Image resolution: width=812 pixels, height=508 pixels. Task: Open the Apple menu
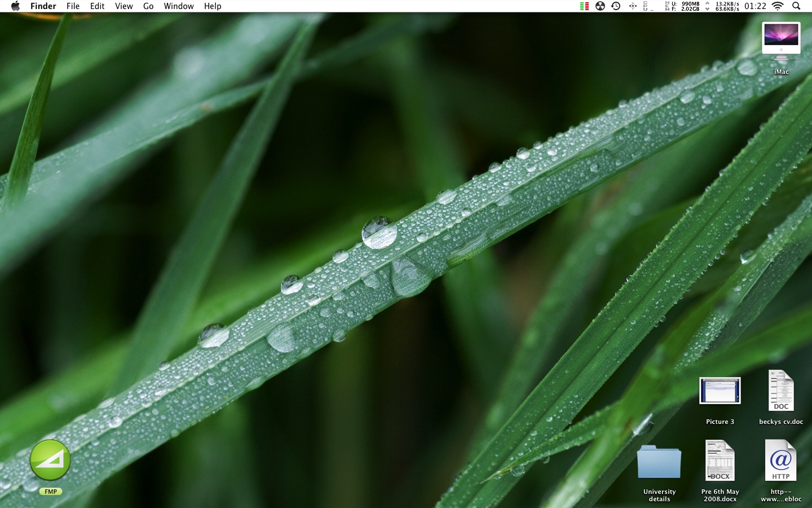[15, 6]
